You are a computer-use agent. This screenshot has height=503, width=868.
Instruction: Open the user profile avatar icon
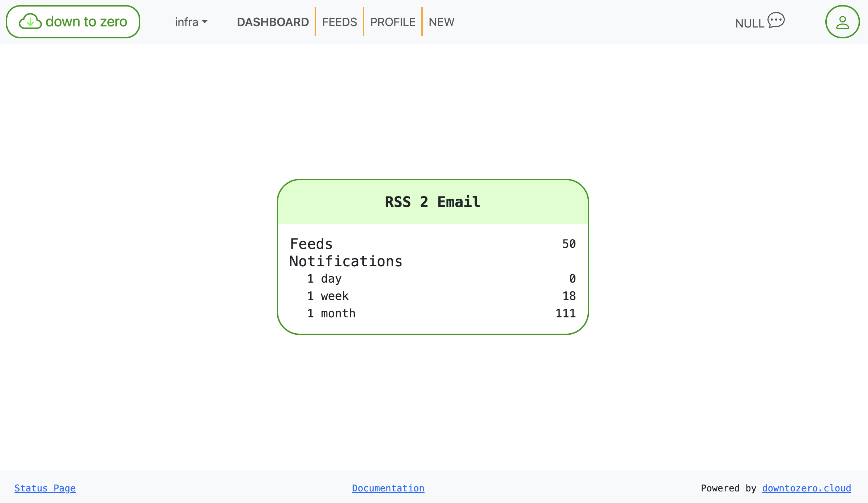click(842, 22)
